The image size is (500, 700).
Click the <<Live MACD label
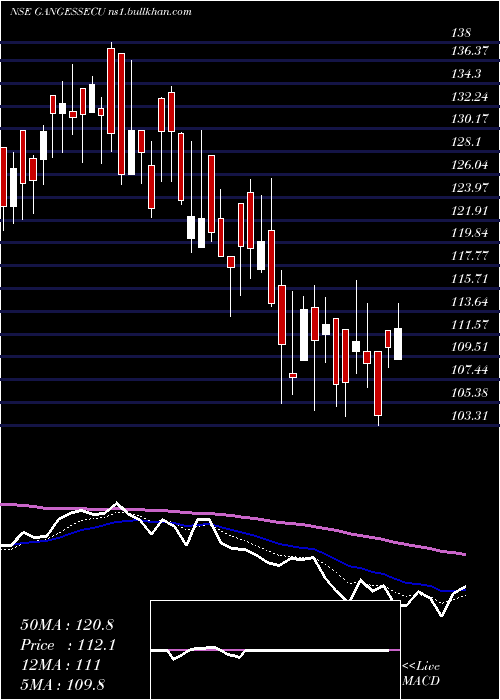point(421,673)
